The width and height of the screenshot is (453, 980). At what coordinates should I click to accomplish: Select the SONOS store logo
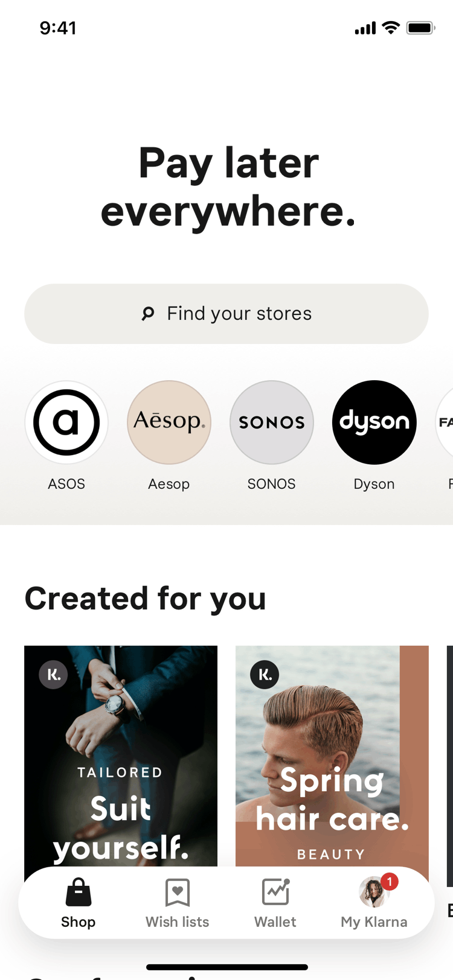272,422
